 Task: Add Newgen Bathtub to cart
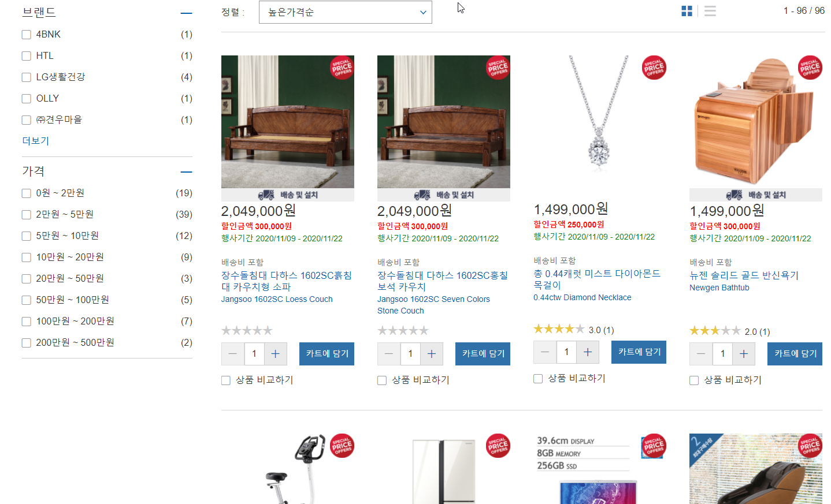795,354
